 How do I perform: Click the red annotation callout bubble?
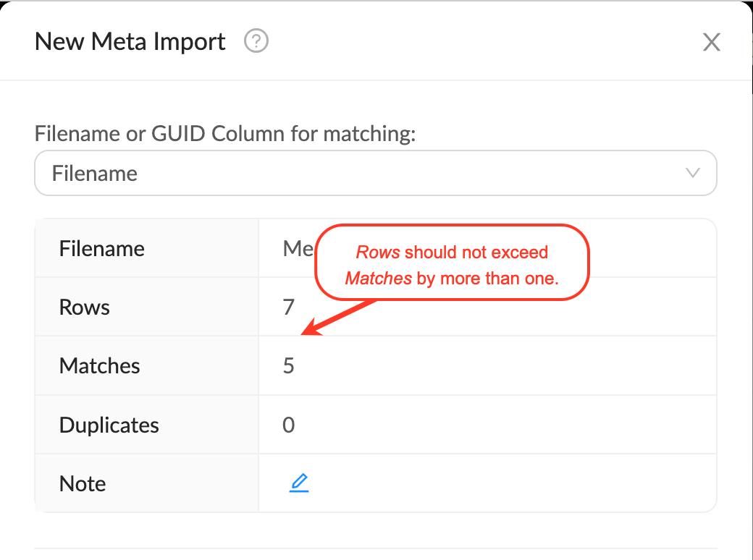tap(453, 264)
